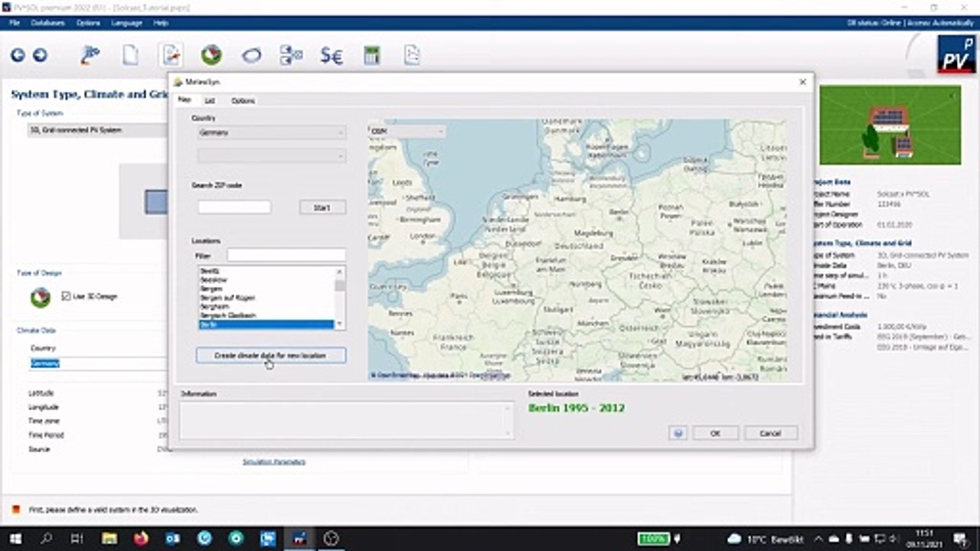980x551 pixels.
Task: Click the Cancel button
Action: pos(770,433)
